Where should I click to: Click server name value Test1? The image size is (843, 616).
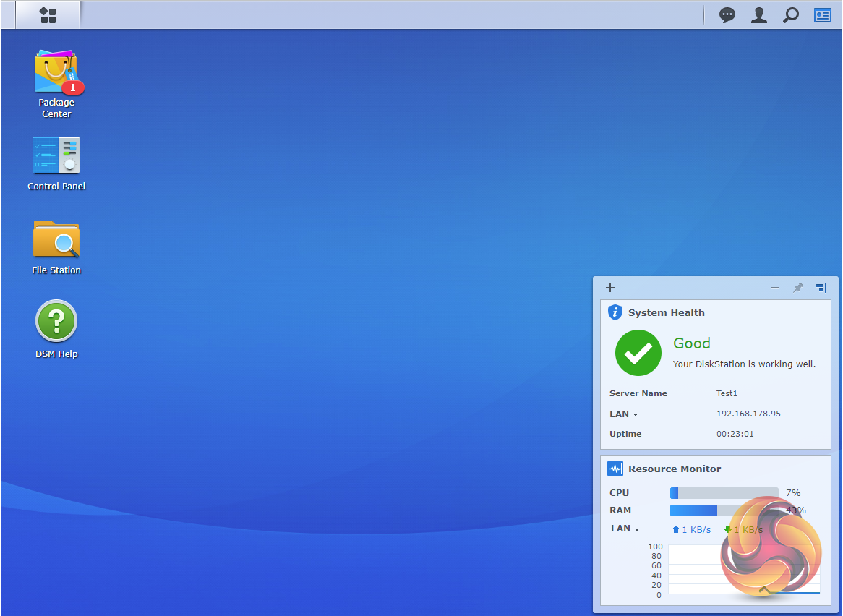pyautogui.click(x=727, y=393)
